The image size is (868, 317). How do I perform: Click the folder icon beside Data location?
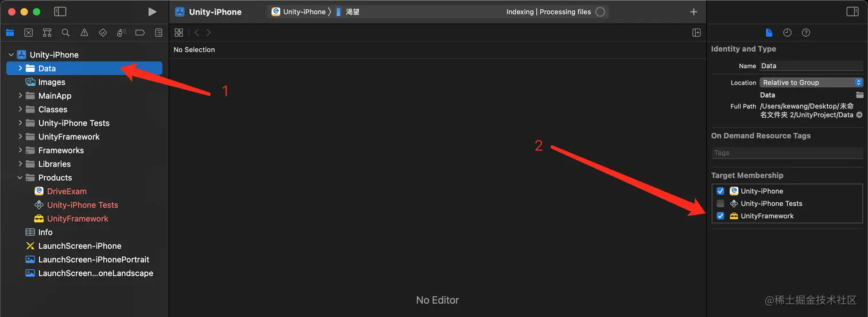click(859, 95)
